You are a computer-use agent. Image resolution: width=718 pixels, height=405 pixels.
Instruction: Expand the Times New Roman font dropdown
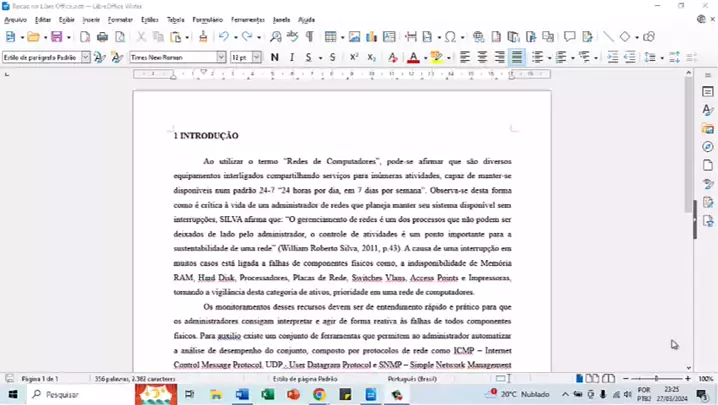221,58
